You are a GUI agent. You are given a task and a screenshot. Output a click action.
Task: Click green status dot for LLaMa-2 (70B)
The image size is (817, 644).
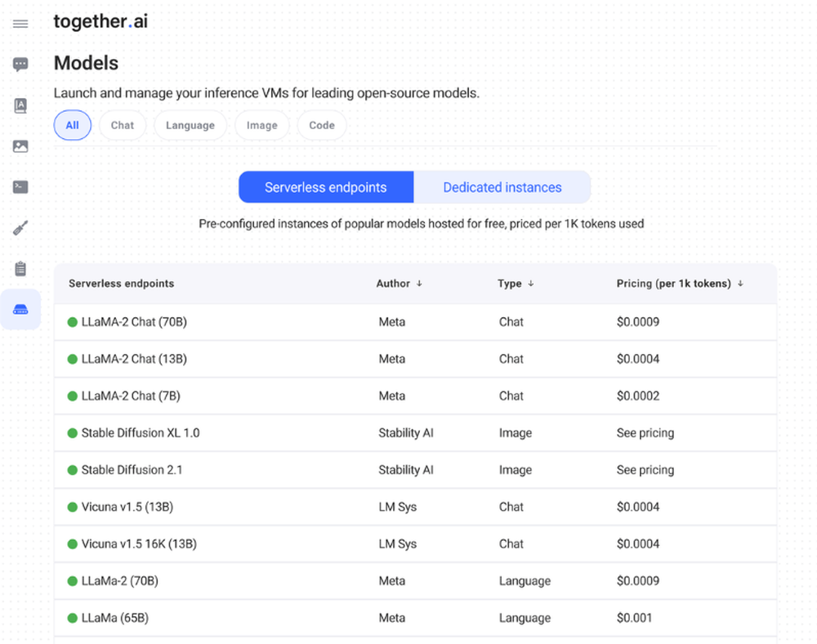tap(73, 581)
